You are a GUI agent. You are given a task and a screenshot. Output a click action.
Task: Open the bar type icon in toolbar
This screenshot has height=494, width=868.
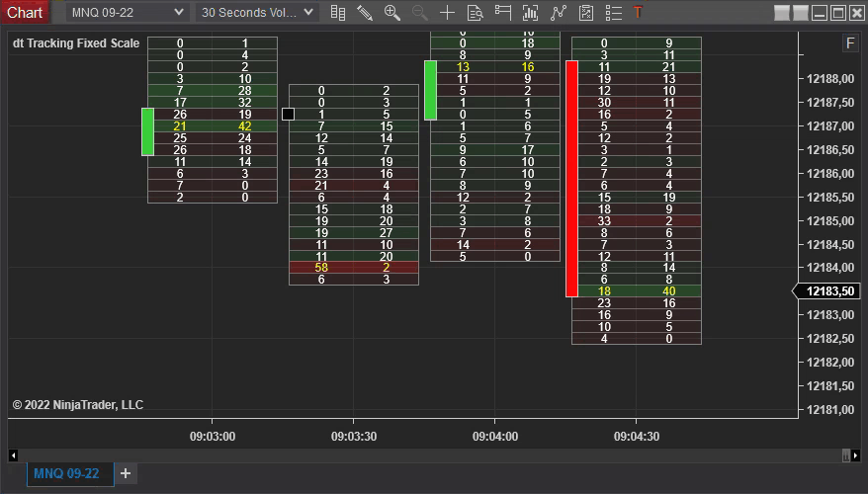338,12
